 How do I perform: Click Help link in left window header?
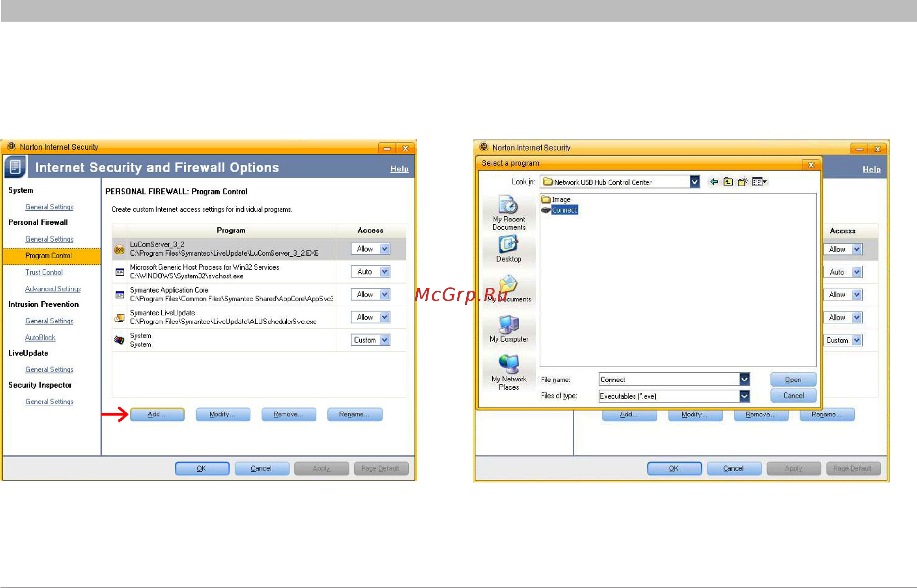pos(399,169)
